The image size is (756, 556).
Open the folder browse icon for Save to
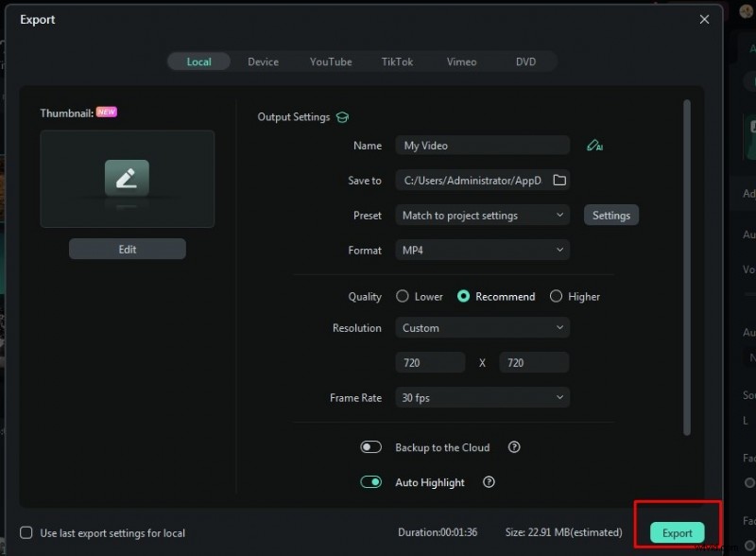558,181
